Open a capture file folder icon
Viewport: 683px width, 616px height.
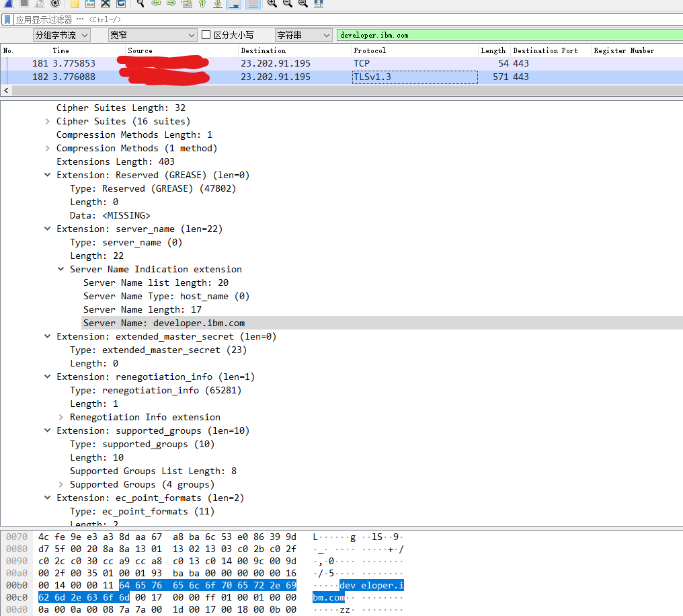tap(75, 3)
